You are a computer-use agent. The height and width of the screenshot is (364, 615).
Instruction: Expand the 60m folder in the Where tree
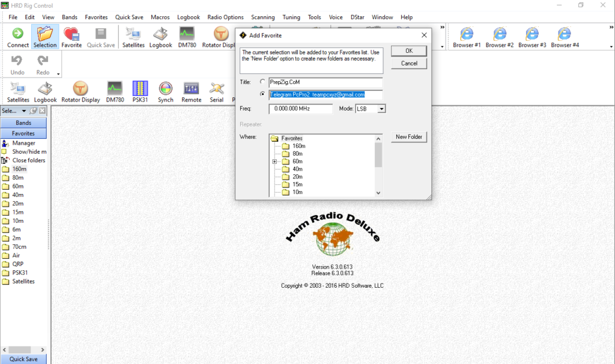coord(274,161)
